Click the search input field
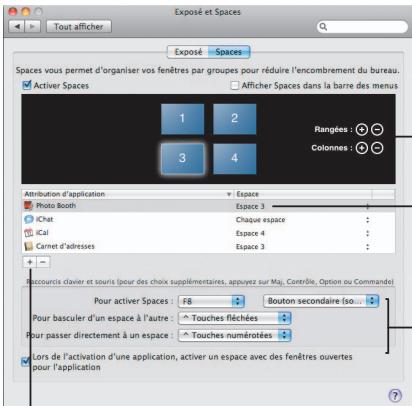 [x=362, y=27]
